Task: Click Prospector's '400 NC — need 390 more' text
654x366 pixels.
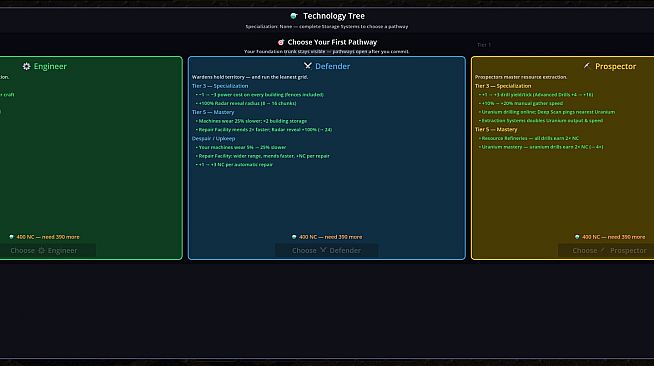Action: (x=614, y=237)
